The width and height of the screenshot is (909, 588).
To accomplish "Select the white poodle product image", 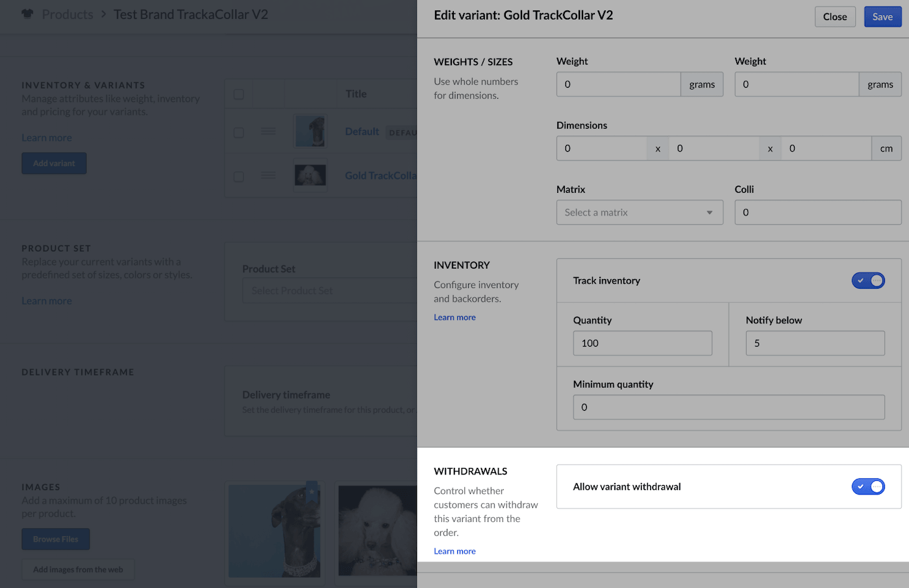I will [377, 531].
